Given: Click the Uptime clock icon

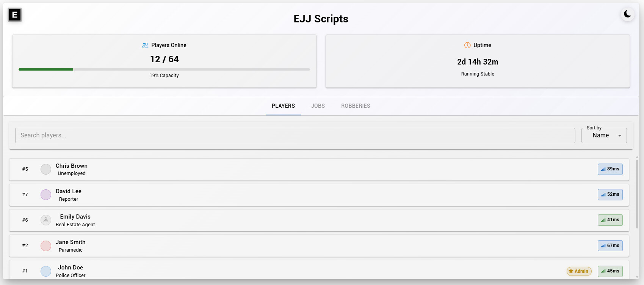Looking at the screenshot, I should click(467, 45).
